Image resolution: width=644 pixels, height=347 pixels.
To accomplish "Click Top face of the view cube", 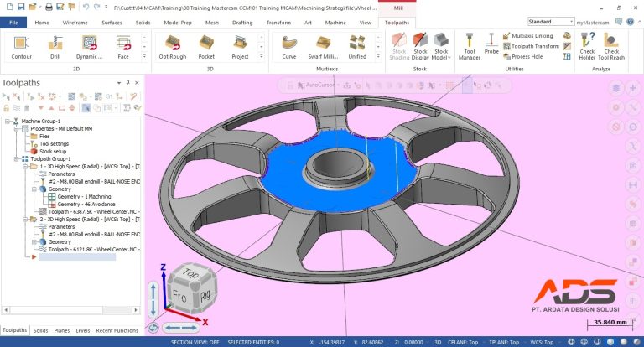I will pos(190,272).
